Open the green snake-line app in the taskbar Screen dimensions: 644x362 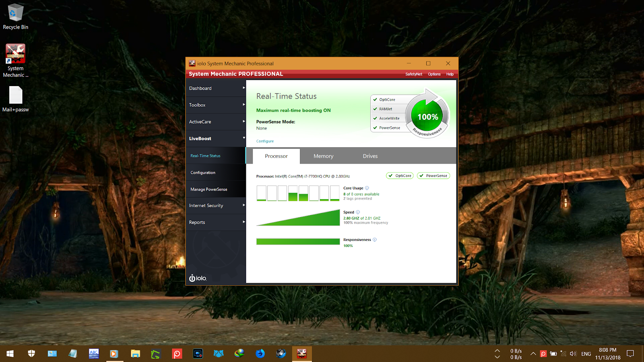click(x=156, y=354)
